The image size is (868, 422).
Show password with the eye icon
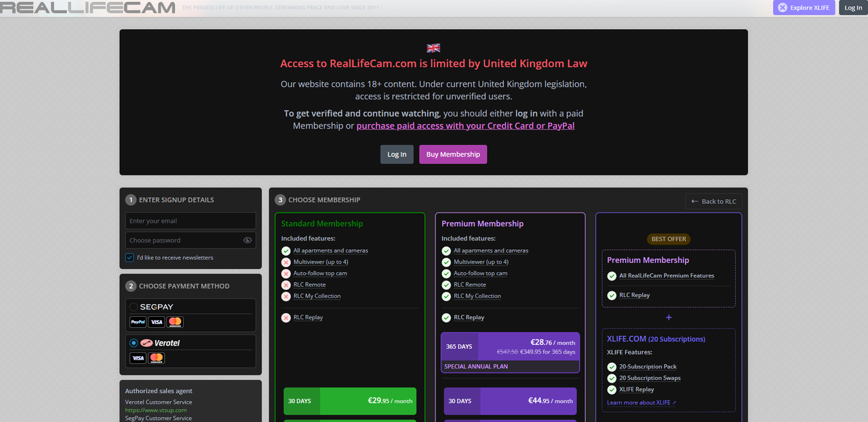tap(248, 240)
